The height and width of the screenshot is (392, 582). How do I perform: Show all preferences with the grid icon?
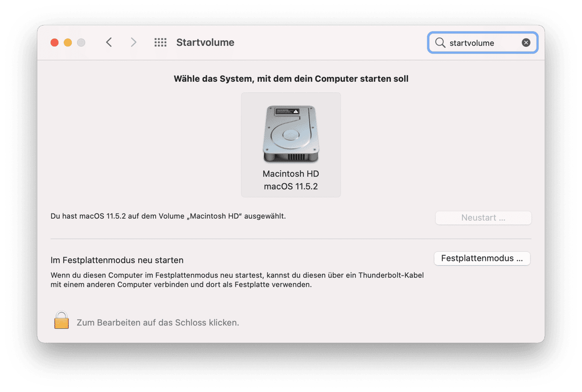160,43
